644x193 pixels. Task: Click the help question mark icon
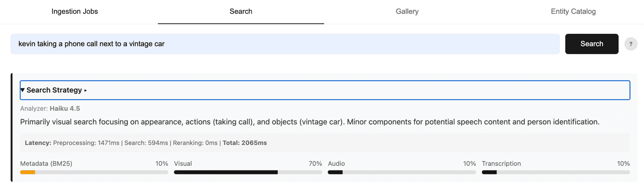(x=630, y=44)
